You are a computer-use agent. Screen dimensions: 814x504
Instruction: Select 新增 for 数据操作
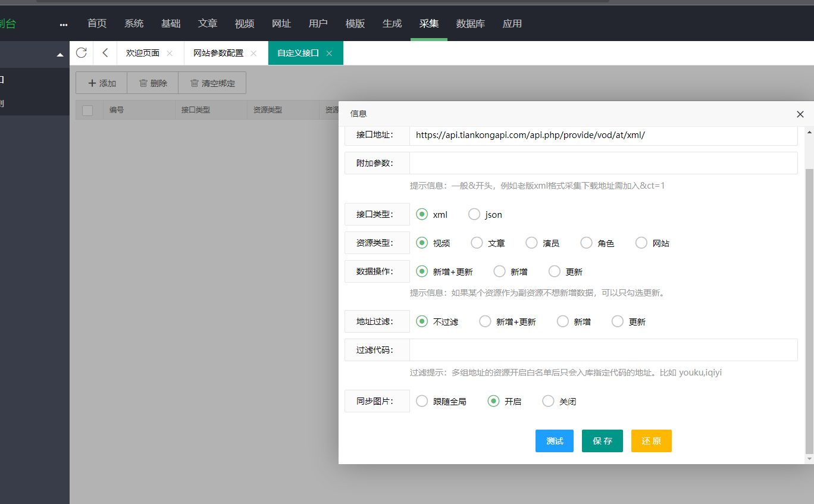pyautogui.click(x=500, y=271)
